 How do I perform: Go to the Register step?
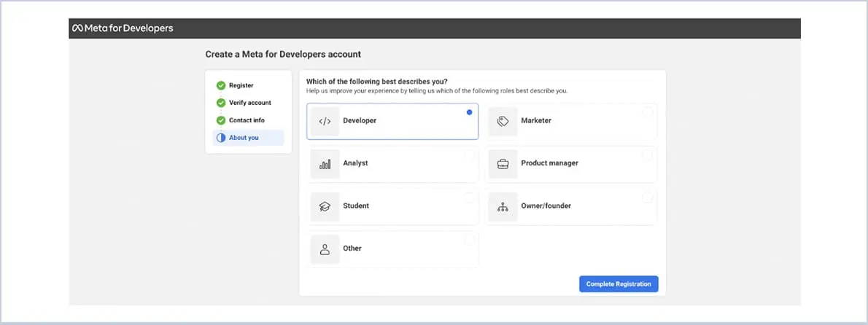pos(241,86)
